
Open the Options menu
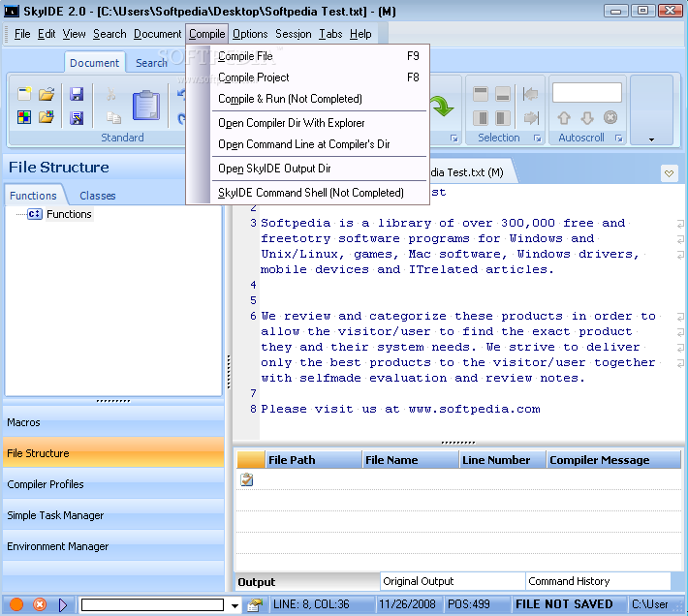tap(250, 34)
